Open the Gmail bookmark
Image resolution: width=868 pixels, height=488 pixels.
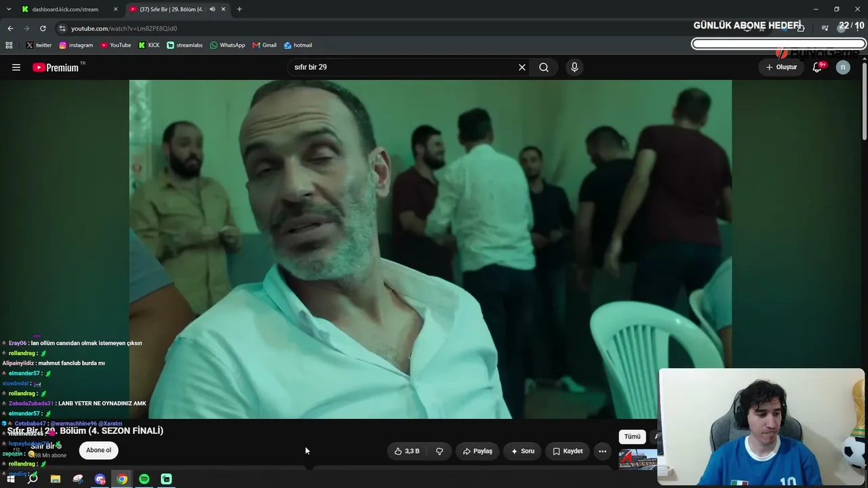pyautogui.click(x=264, y=45)
